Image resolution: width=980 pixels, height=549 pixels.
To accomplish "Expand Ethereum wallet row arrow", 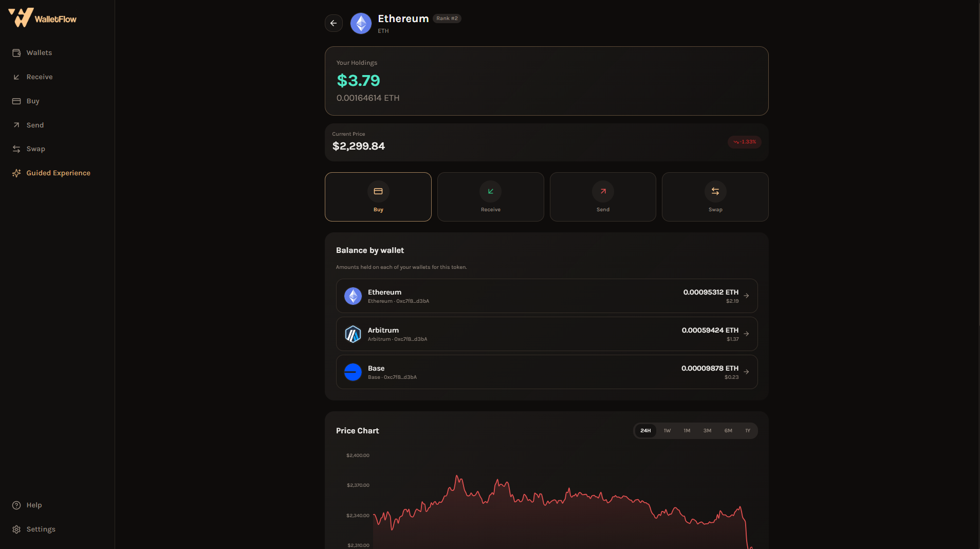I will pos(746,296).
